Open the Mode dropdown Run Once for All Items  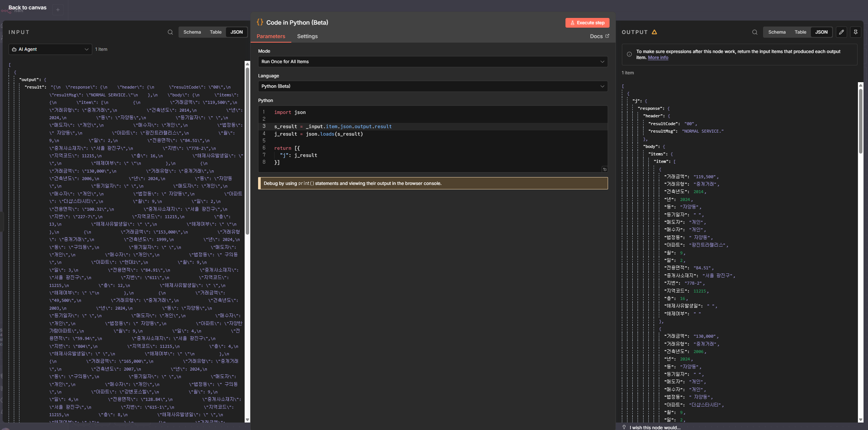click(433, 62)
